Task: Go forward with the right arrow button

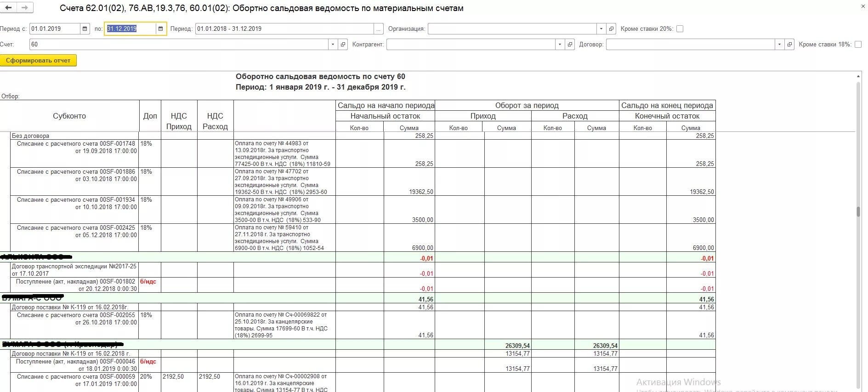Action: pos(24,7)
